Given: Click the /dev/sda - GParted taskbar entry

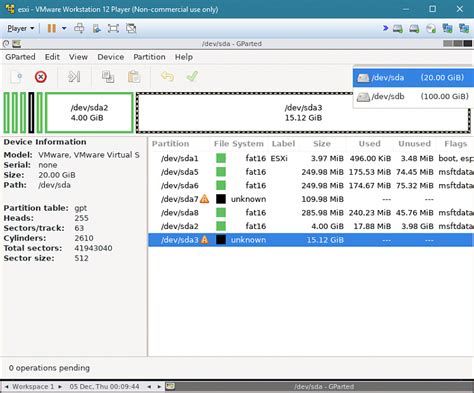Looking at the screenshot, I should tap(323, 387).
